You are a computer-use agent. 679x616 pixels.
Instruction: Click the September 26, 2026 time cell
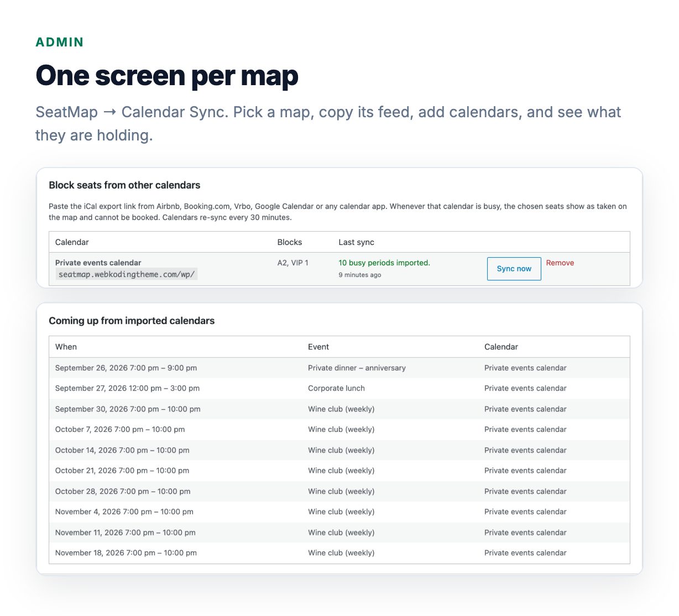click(x=126, y=368)
